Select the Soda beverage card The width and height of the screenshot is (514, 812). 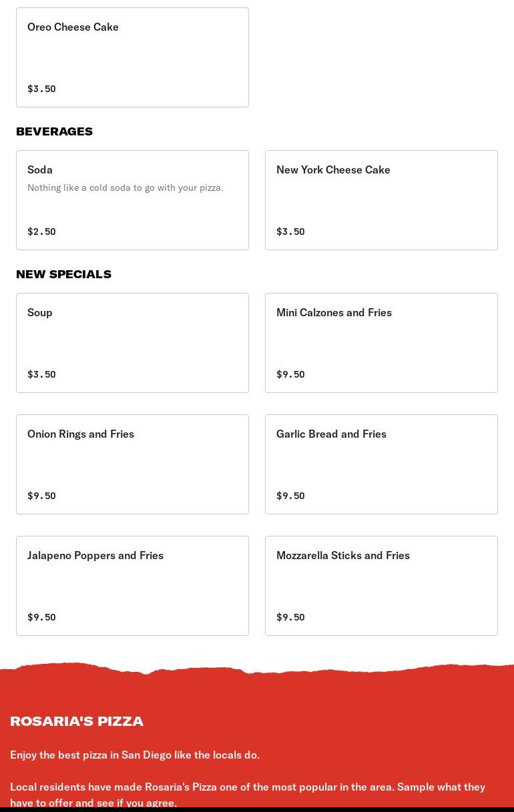point(132,200)
